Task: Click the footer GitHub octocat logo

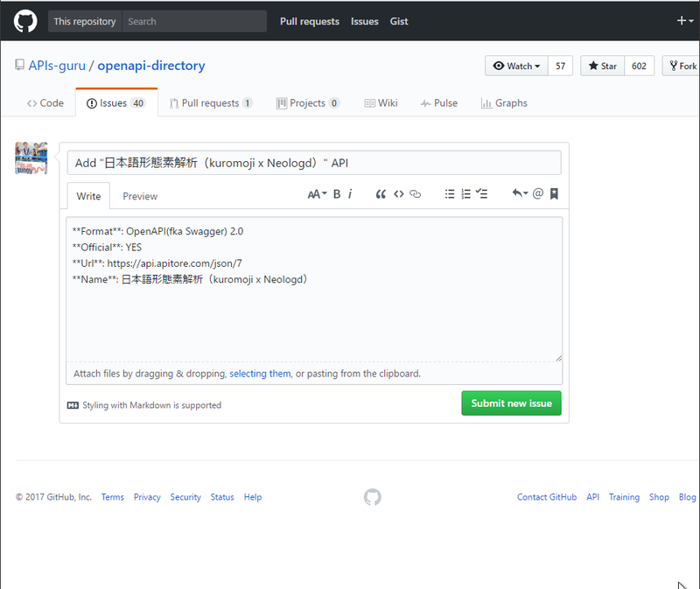Action: (373, 497)
